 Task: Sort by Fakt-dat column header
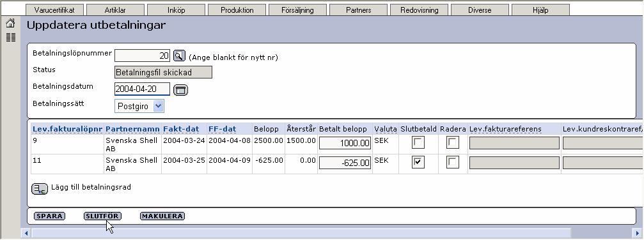pyautogui.click(x=181, y=129)
